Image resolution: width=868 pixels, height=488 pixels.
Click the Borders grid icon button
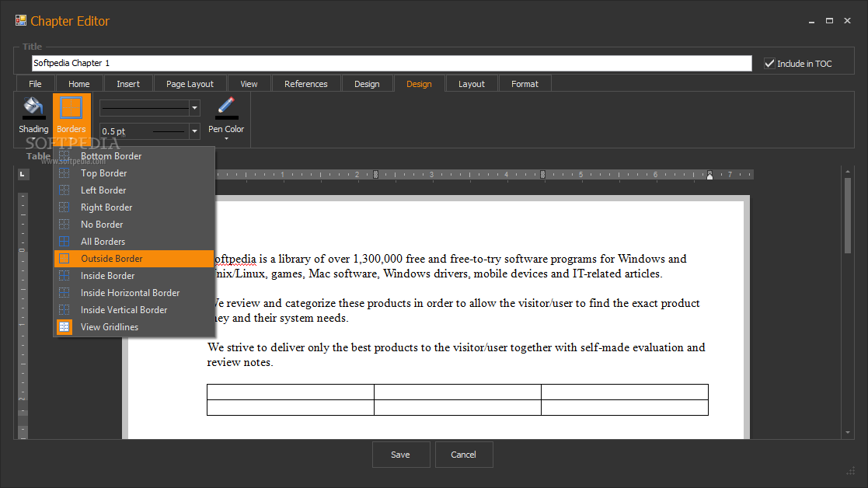[x=71, y=109]
